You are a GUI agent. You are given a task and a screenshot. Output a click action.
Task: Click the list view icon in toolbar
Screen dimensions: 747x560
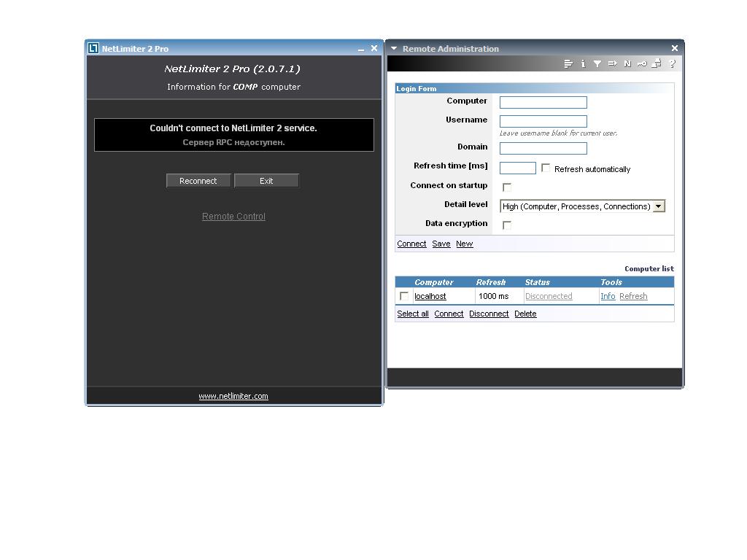point(568,64)
